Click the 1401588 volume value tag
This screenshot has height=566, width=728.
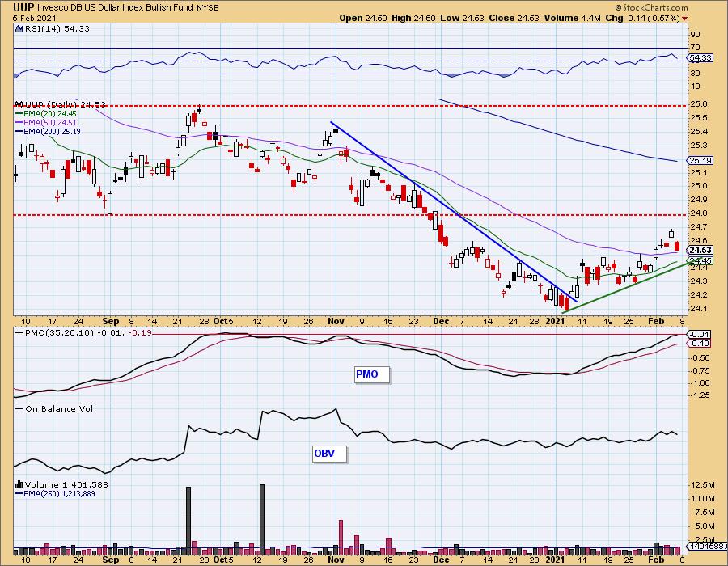707,547
